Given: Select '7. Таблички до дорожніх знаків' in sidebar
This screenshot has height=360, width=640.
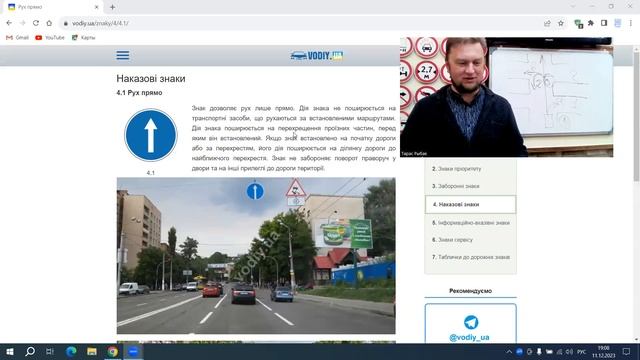Looking at the screenshot, I should 470,257.
